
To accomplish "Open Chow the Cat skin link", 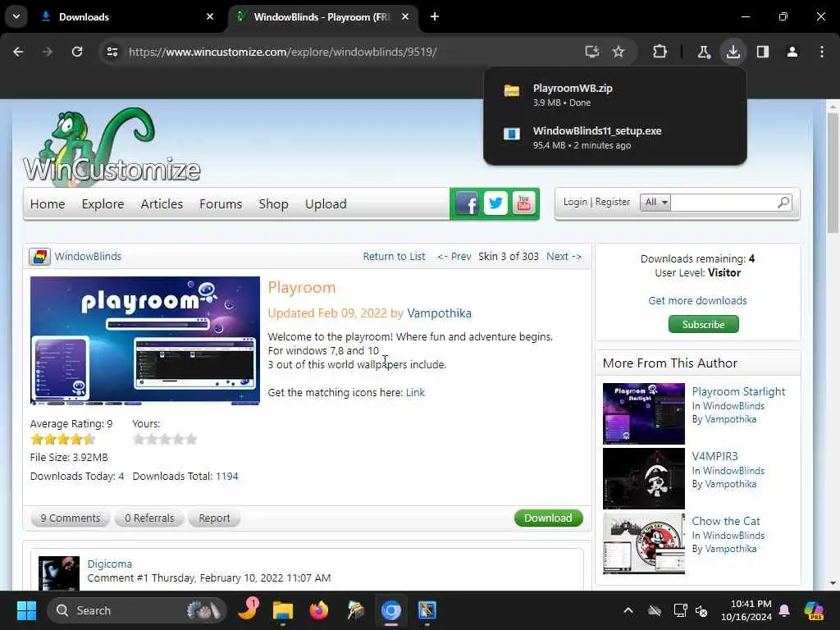I will click(x=726, y=521).
